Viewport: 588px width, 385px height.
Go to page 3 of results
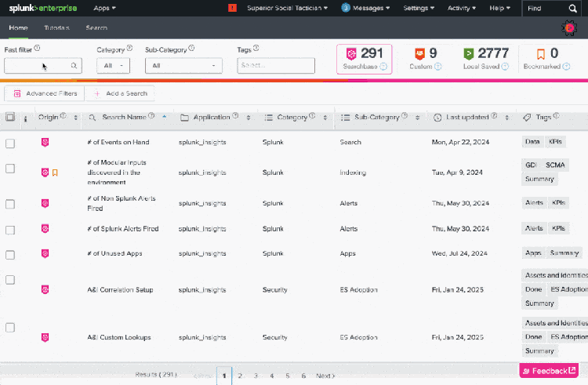point(256,376)
